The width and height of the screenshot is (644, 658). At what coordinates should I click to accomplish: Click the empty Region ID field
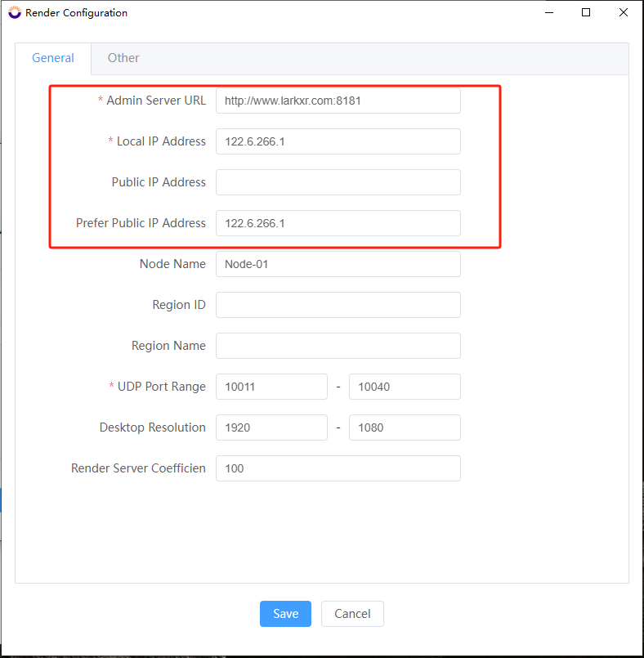[338, 305]
